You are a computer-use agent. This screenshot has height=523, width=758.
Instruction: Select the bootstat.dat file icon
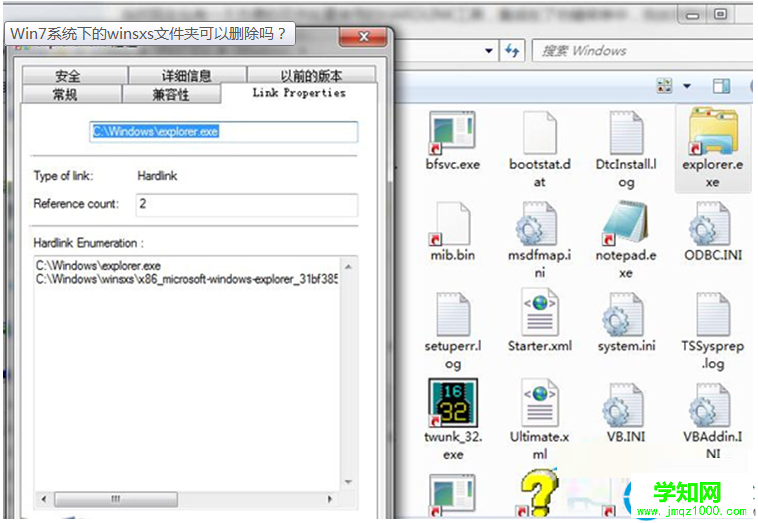coord(539,131)
